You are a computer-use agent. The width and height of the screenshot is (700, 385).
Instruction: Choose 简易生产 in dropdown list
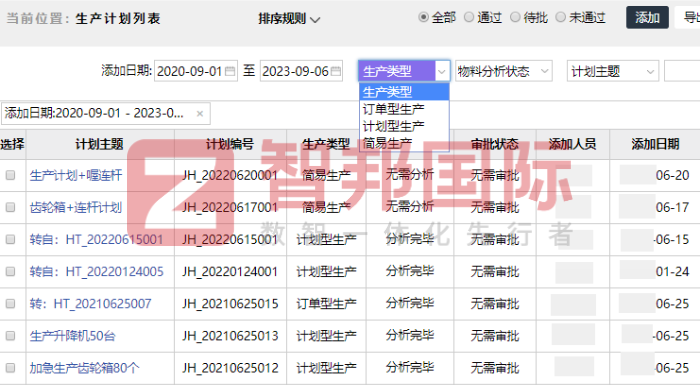tap(404, 143)
